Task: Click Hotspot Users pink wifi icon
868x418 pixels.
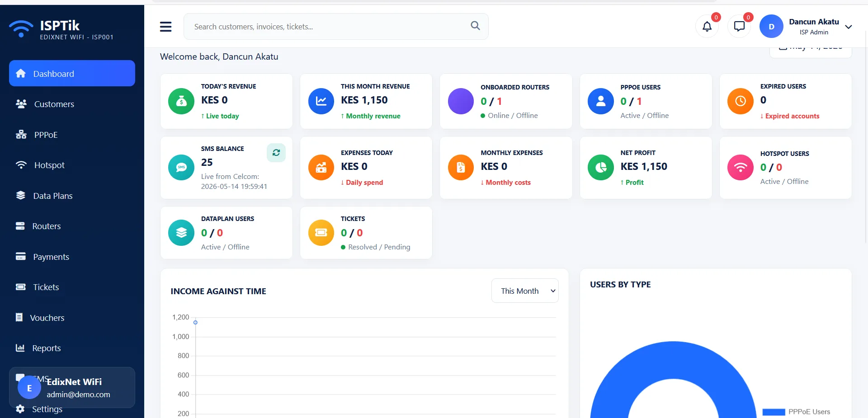Action: tap(740, 167)
